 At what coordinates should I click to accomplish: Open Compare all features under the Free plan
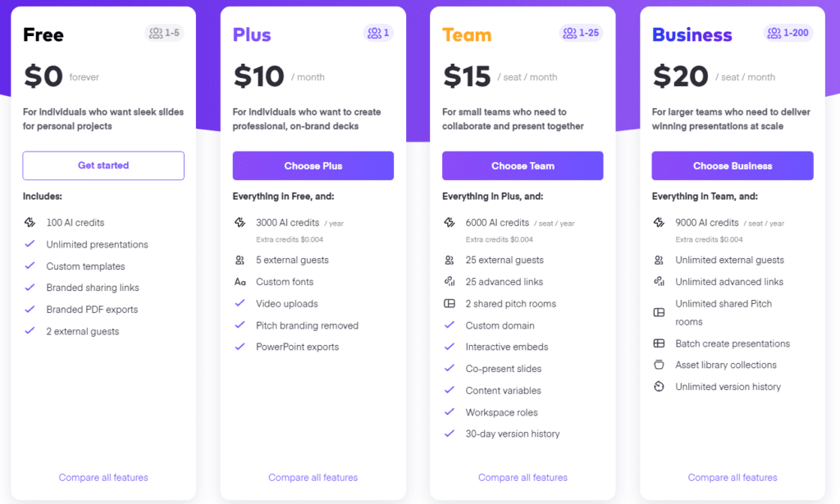pos(103,477)
